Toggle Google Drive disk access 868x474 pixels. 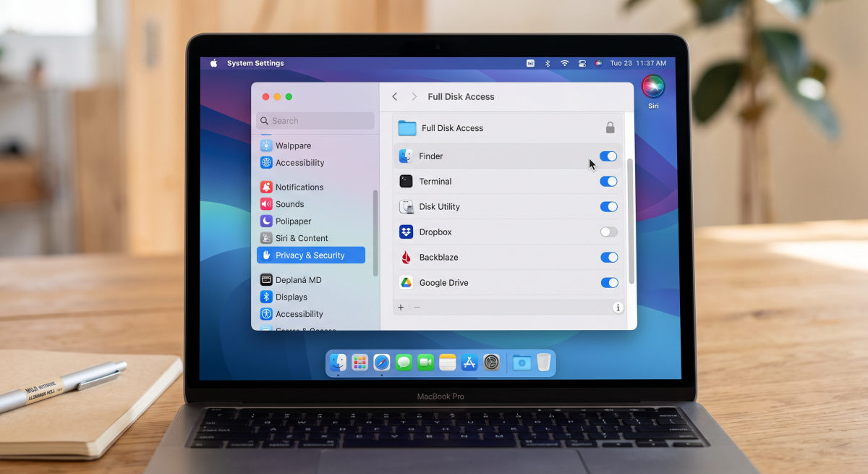pyautogui.click(x=608, y=283)
